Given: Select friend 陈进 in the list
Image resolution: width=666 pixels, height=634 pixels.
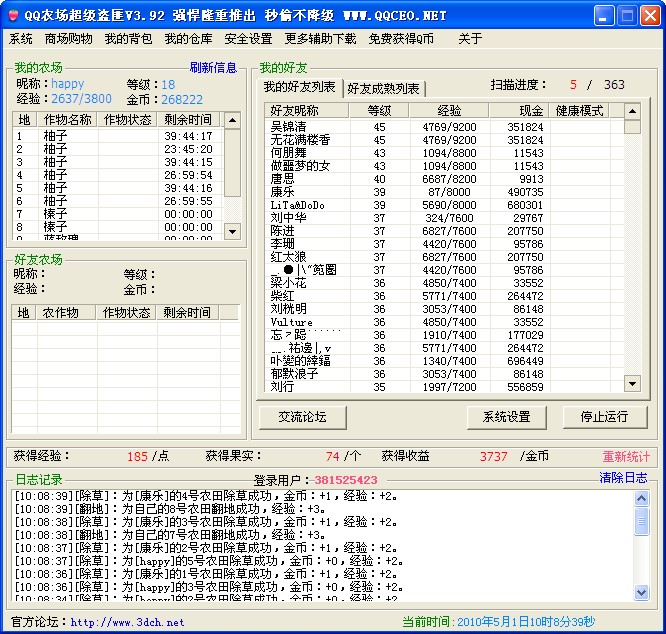Looking at the screenshot, I should (x=444, y=231).
